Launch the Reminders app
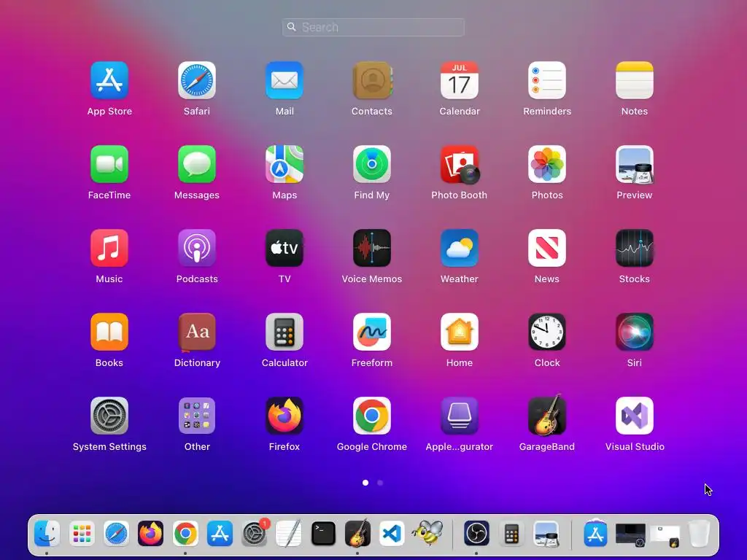Screen dimensions: 747x560 coord(547,80)
